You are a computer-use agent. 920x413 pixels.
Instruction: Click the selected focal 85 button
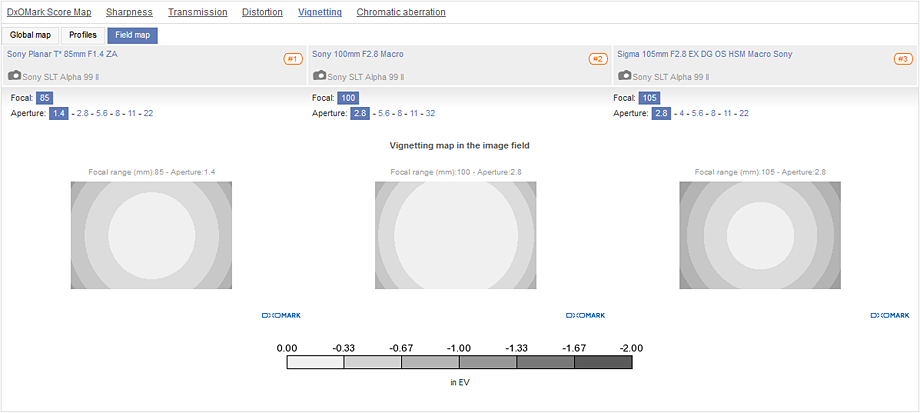(45, 98)
